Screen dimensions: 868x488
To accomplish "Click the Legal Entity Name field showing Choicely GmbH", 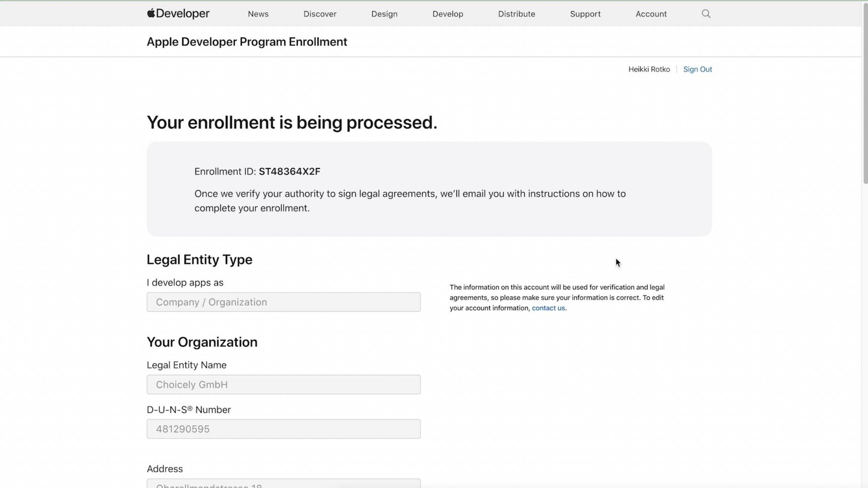I will [x=284, y=384].
